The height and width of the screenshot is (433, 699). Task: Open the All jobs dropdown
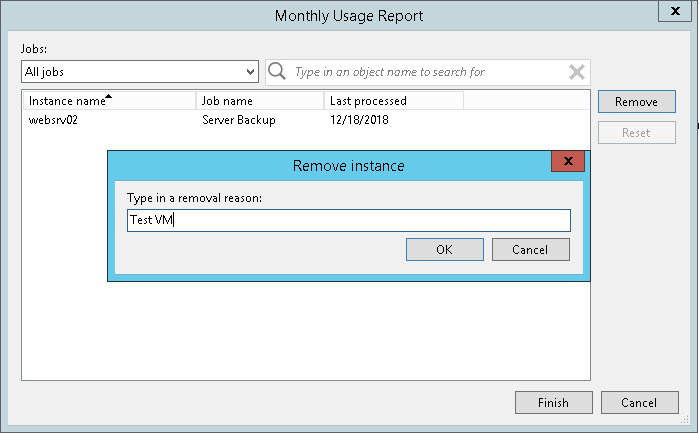140,72
